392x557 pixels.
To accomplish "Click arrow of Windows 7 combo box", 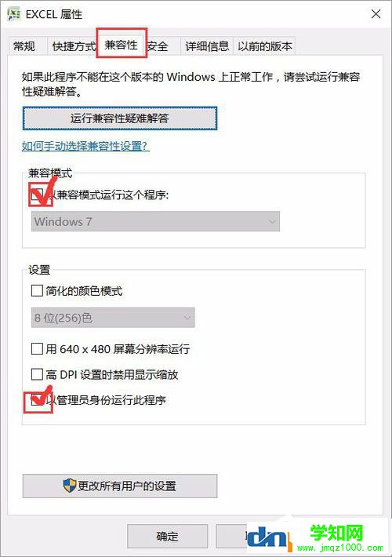I will coord(272,222).
